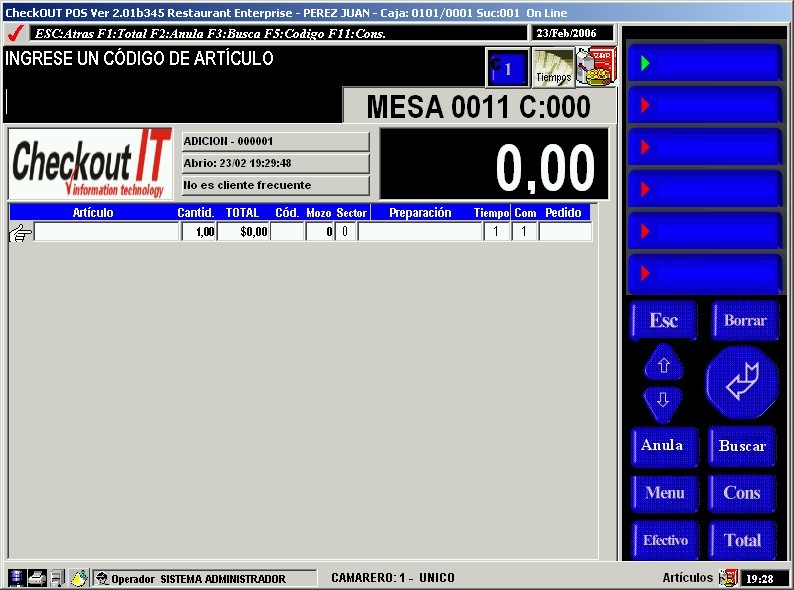Click the Anula button
The width and height of the screenshot is (794, 590).
[664, 446]
